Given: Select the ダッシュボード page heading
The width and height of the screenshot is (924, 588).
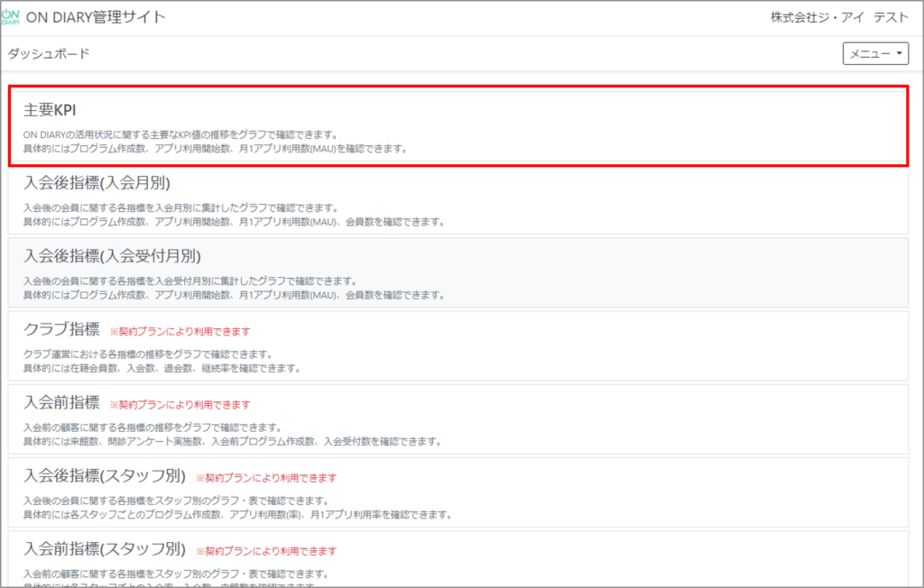Looking at the screenshot, I should 49,54.
